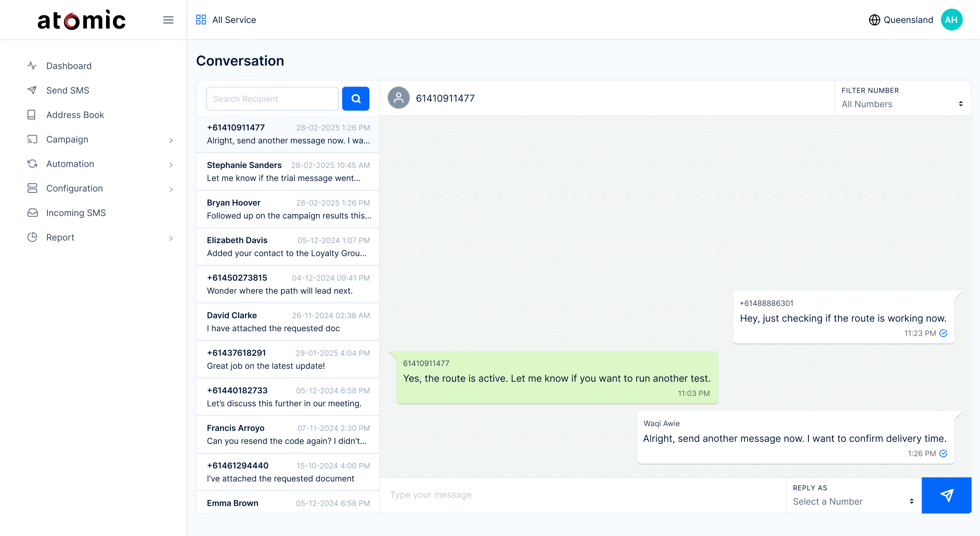Click the hamburger menu icon

click(x=168, y=20)
